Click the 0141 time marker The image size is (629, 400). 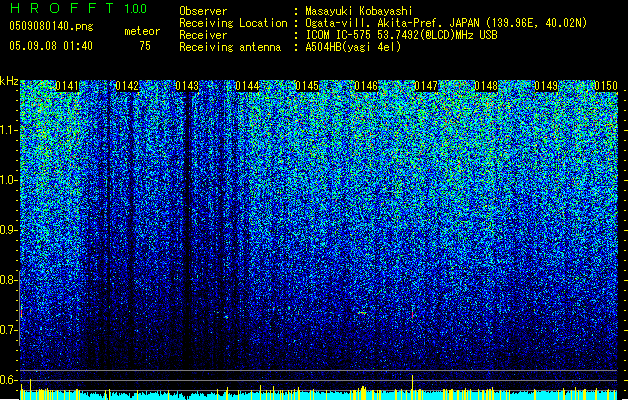tap(67, 86)
